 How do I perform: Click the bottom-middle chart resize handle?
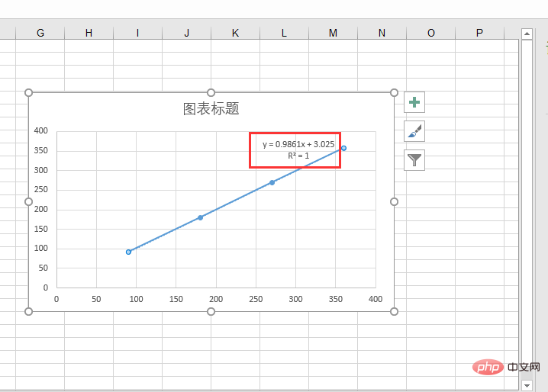click(x=211, y=311)
